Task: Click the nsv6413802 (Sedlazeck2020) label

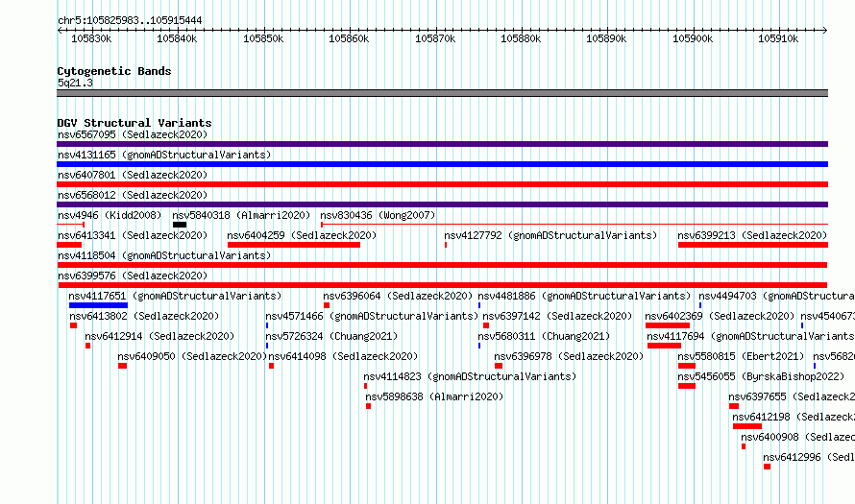Action: 144,316
